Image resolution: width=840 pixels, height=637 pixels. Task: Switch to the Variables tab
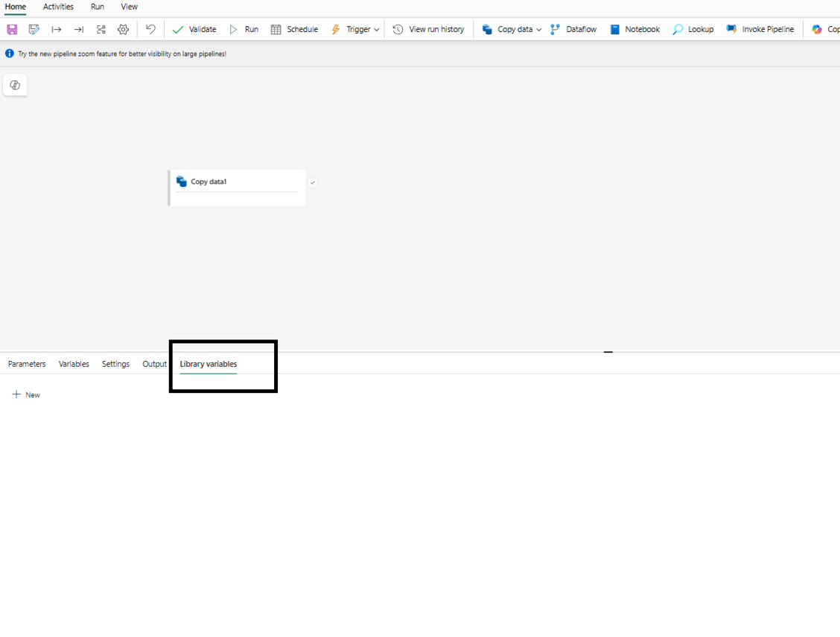(74, 364)
